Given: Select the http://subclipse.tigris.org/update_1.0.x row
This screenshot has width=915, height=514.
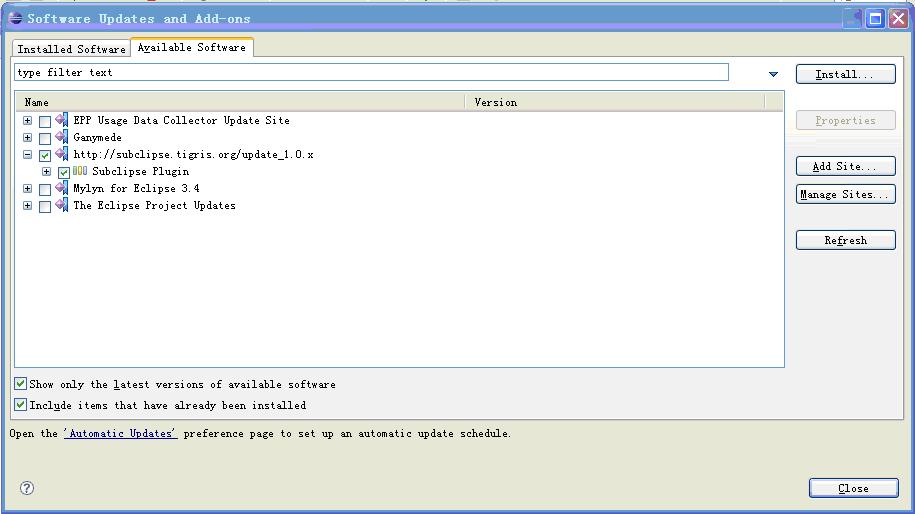Looking at the screenshot, I should 193,154.
